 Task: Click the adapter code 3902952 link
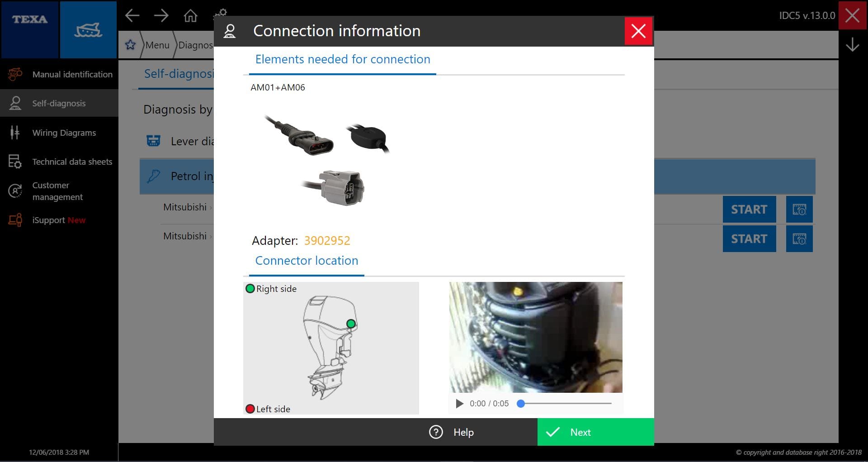[327, 240]
